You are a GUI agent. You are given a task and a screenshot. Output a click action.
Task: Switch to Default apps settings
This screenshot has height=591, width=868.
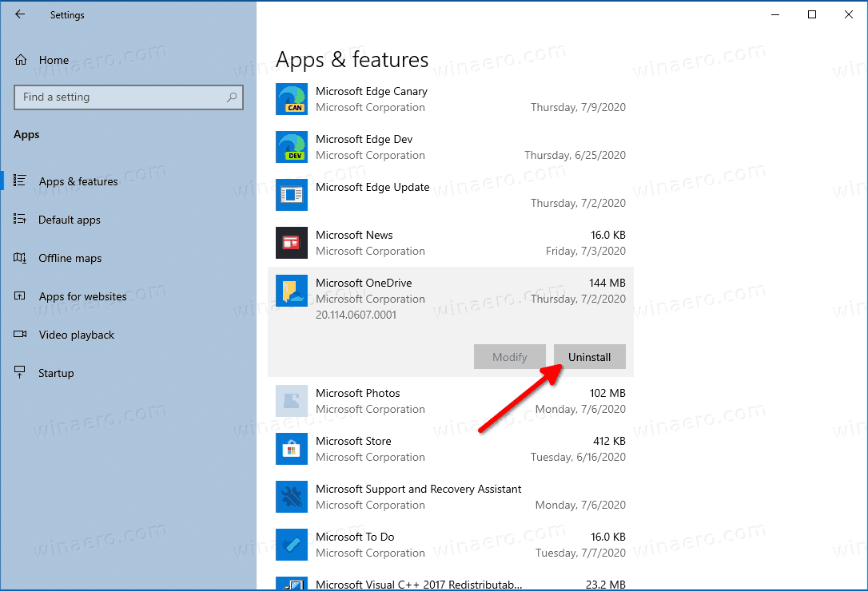[70, 220]
